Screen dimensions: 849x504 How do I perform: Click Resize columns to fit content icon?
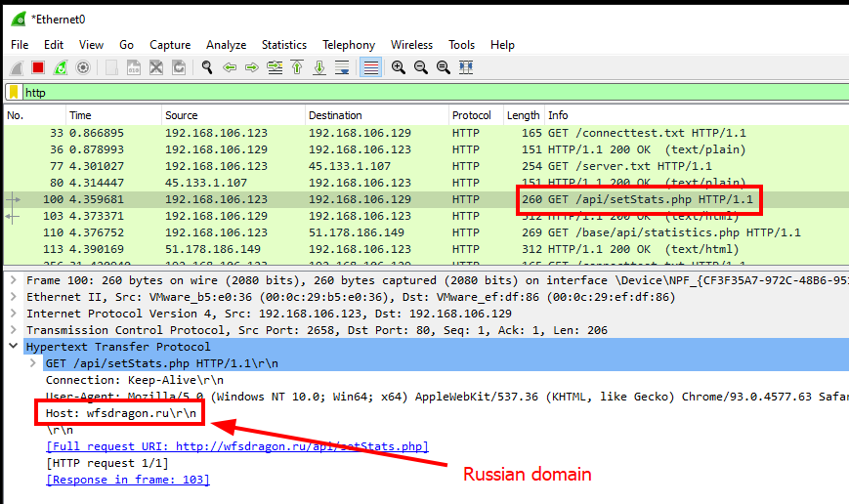pyautogui.click(x=466, y=67)
